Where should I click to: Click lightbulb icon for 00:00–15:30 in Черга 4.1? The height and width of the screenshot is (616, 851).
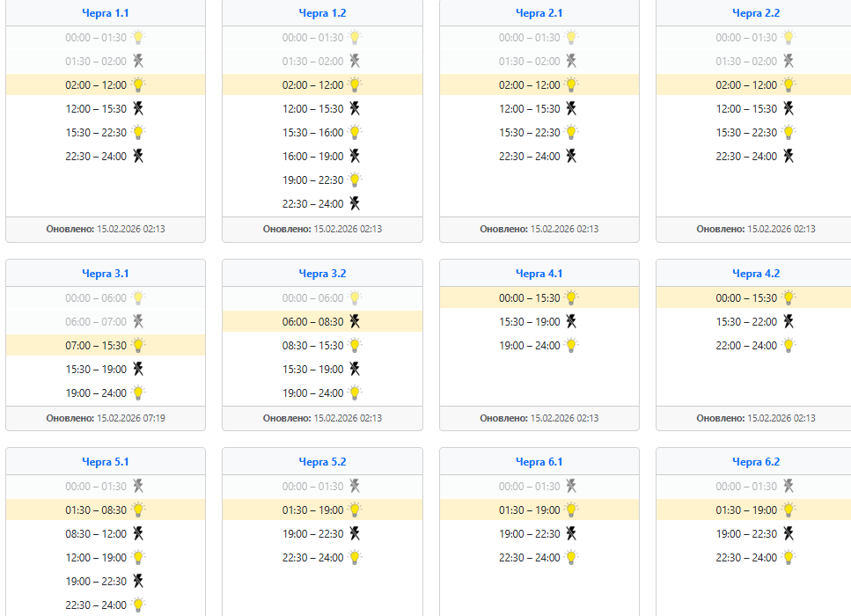point(572,298)
